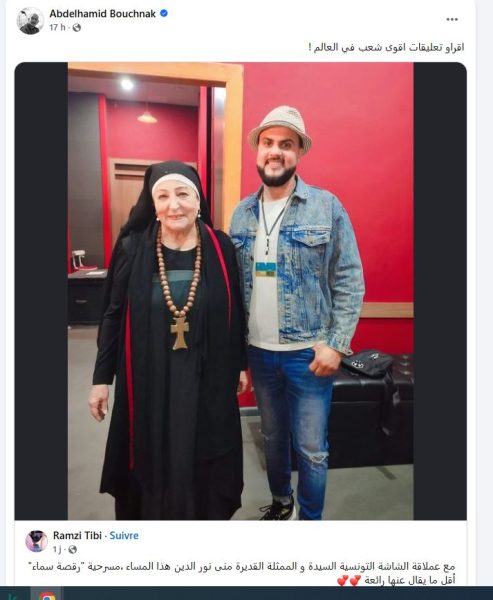The image size is (493, 600).
Task: Click the dark left margin of the photo
Action: click(41, 291)
